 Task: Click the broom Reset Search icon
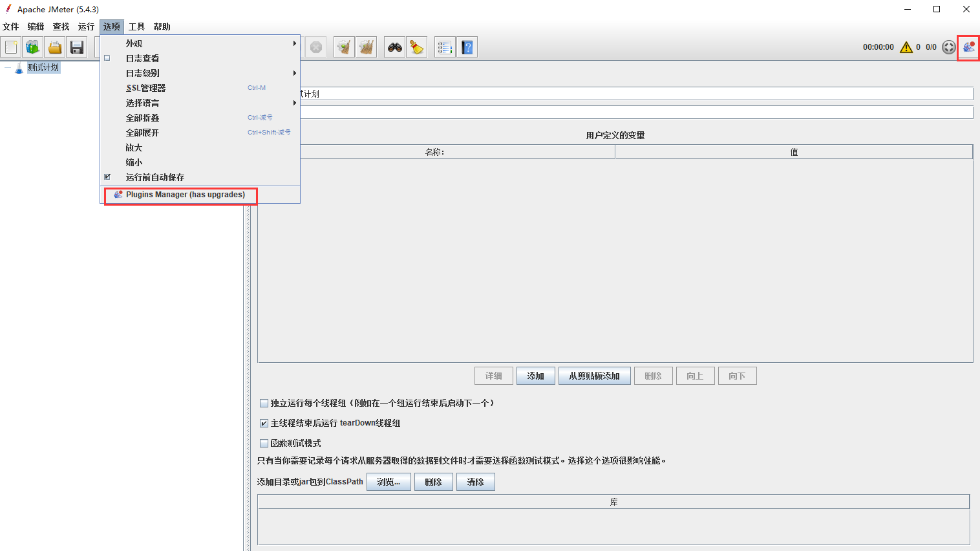pyautogui.click(x=417, y=47)
